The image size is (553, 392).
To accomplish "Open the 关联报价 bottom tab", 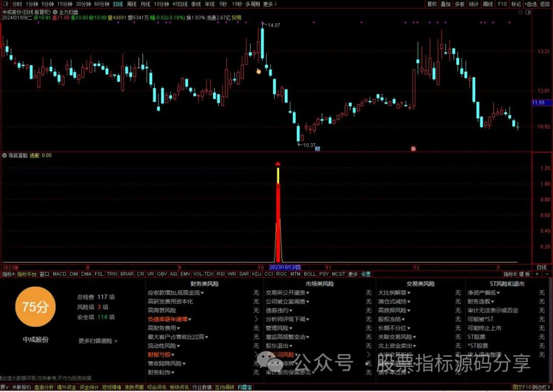I will coord(22,387).
